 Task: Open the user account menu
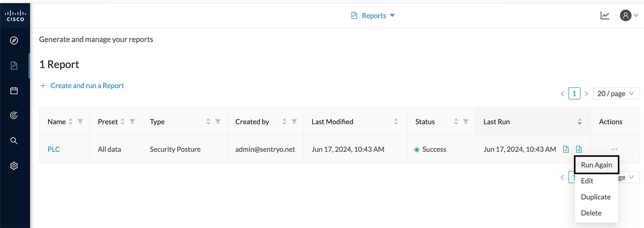point(629,16)
